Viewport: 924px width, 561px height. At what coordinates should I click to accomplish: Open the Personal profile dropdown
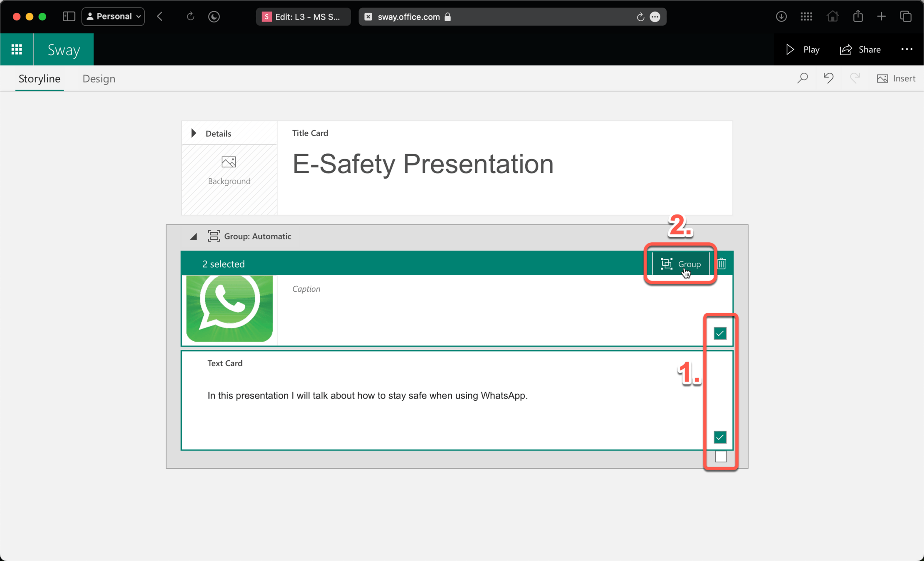113,17
